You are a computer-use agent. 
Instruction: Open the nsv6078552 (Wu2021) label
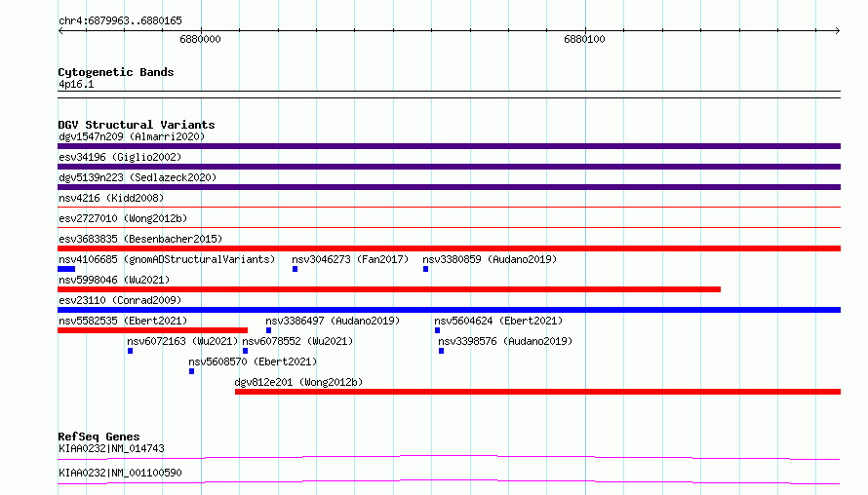pyautogui.click(x=297, y=341)
